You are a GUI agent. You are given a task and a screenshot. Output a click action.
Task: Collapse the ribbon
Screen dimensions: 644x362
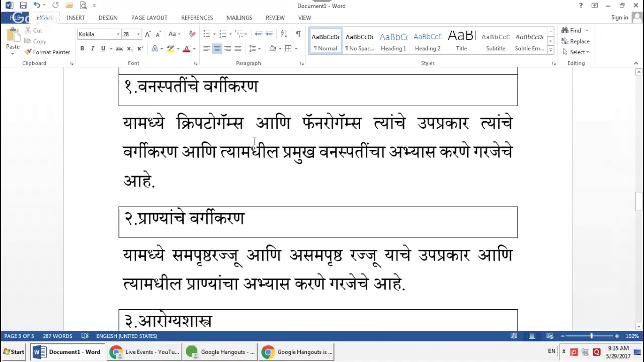tap(636, 63)
